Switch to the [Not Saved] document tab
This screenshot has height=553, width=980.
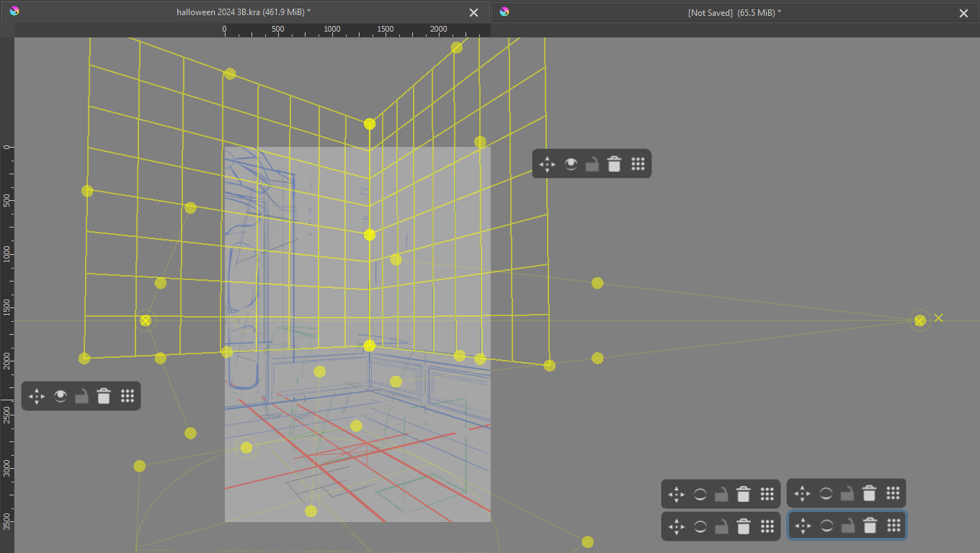tap(734, 12)
